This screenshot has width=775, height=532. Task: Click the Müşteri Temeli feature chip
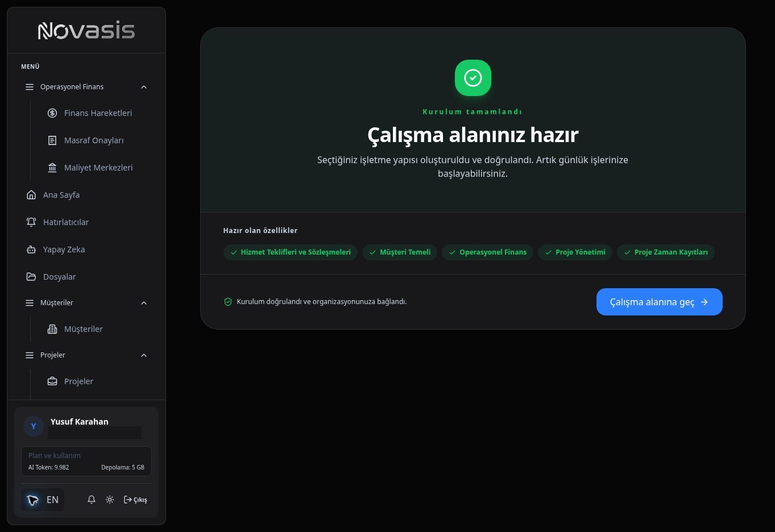(x=400, y=252)
